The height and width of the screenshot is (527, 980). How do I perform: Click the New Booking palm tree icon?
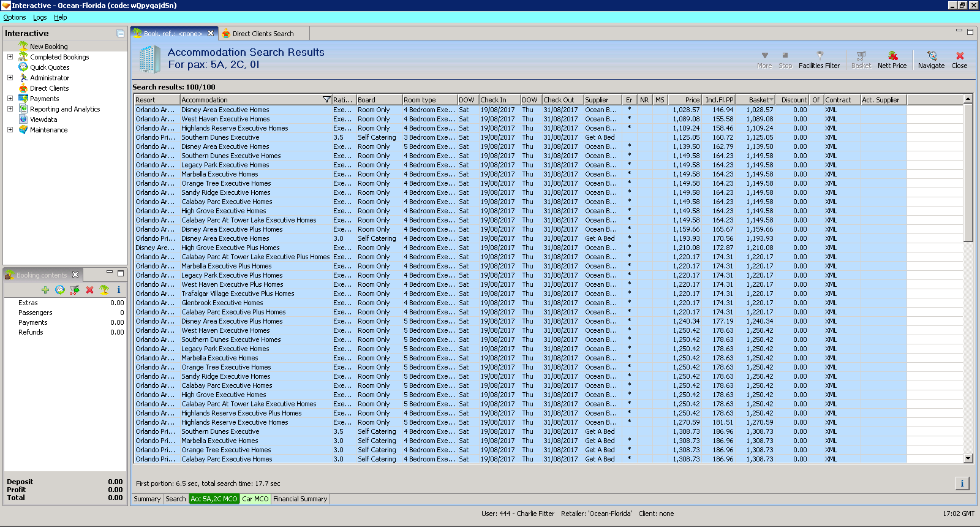(x=23, y=46)
